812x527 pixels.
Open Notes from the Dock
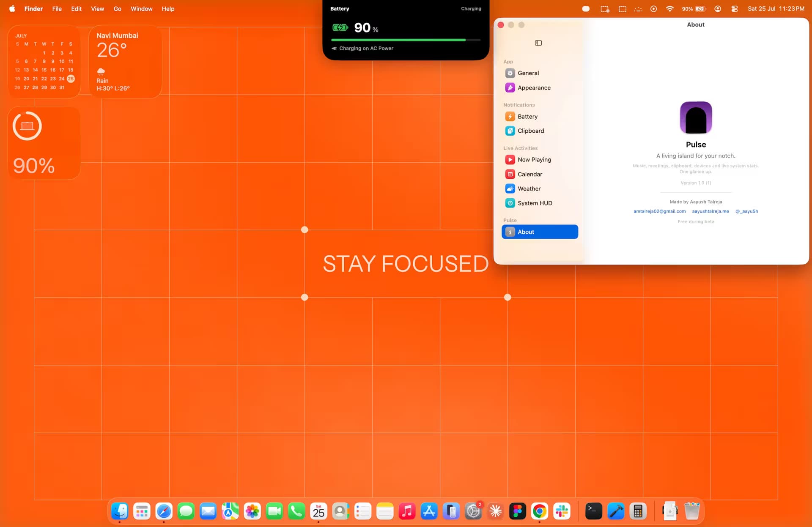[385, 511]
